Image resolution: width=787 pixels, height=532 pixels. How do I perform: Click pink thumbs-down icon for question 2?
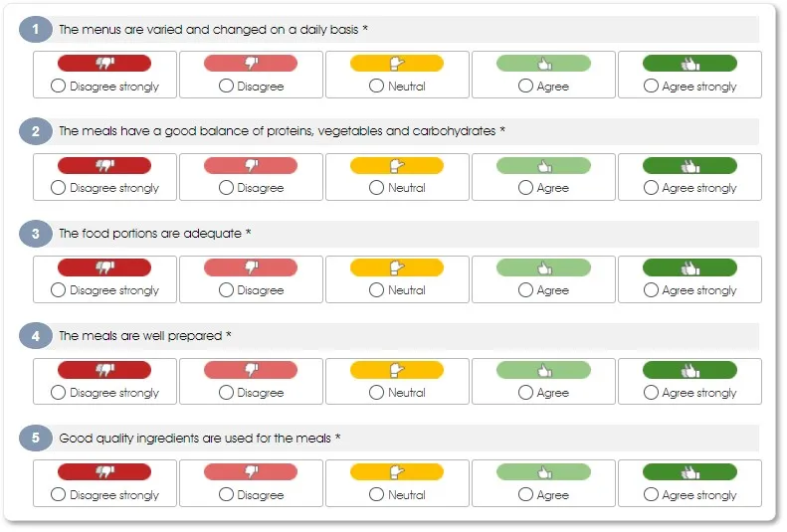coord(251,166)
